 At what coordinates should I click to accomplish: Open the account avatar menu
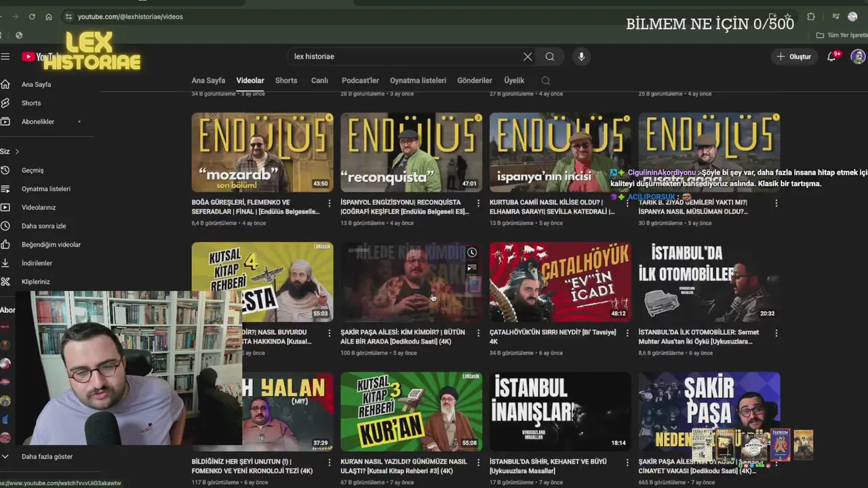tap(858, 57)
